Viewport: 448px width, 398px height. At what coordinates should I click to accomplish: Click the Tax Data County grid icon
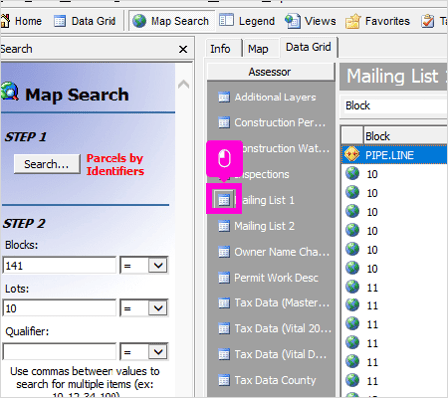[224, 380]
